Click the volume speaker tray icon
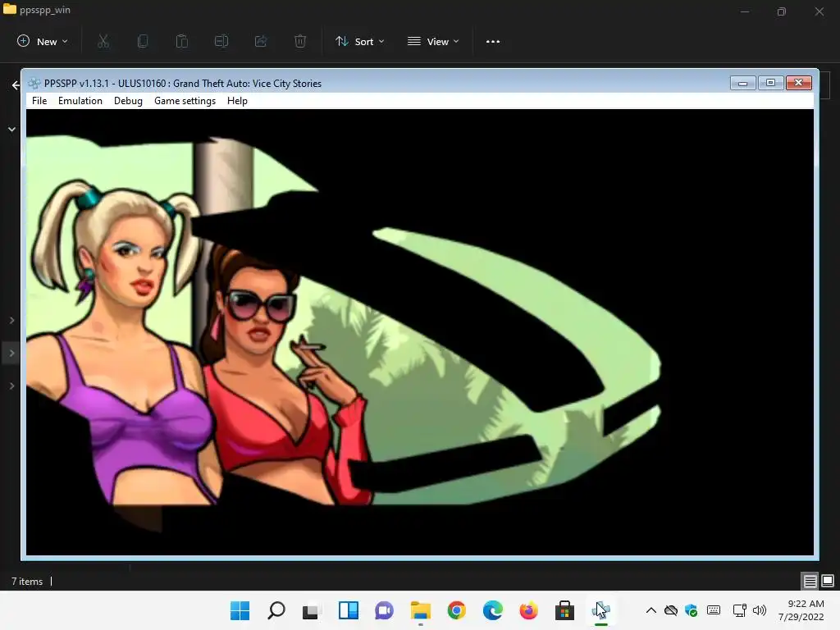The width and height of the screenshot is (840, 630). tap(759, 610)
